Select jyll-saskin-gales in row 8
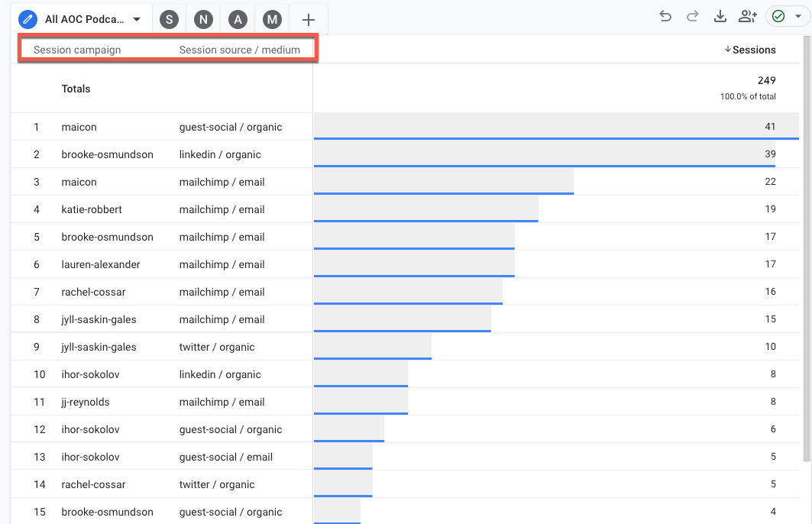This screenshot has width=812, height=524. point(99,319)
